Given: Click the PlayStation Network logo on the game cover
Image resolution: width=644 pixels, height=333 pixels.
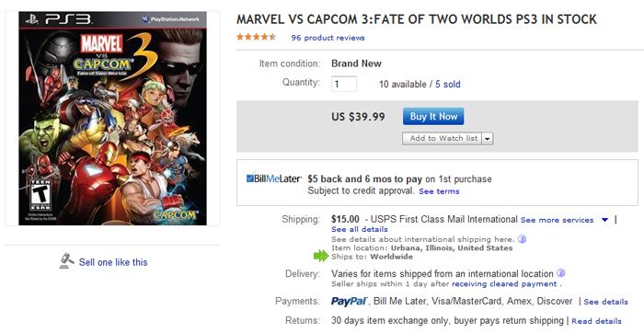Looking at the screenshot, I should point(170,19).
